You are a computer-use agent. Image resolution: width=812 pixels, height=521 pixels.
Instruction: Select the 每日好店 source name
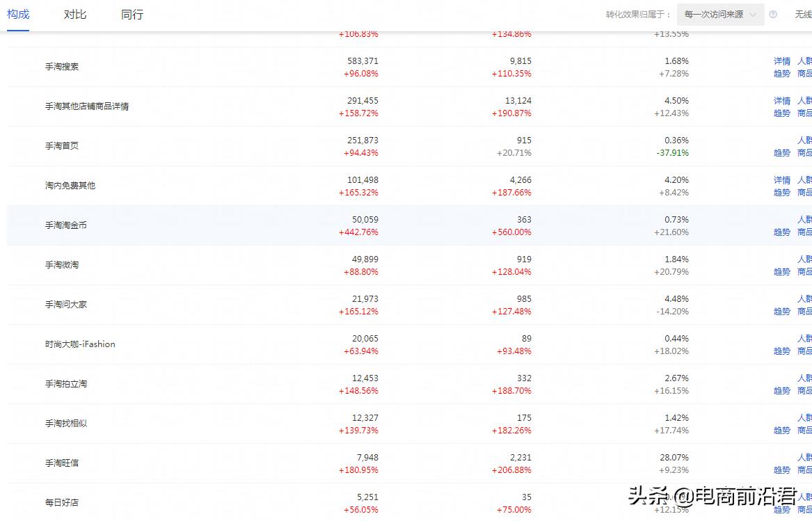[x=62, y=502]
